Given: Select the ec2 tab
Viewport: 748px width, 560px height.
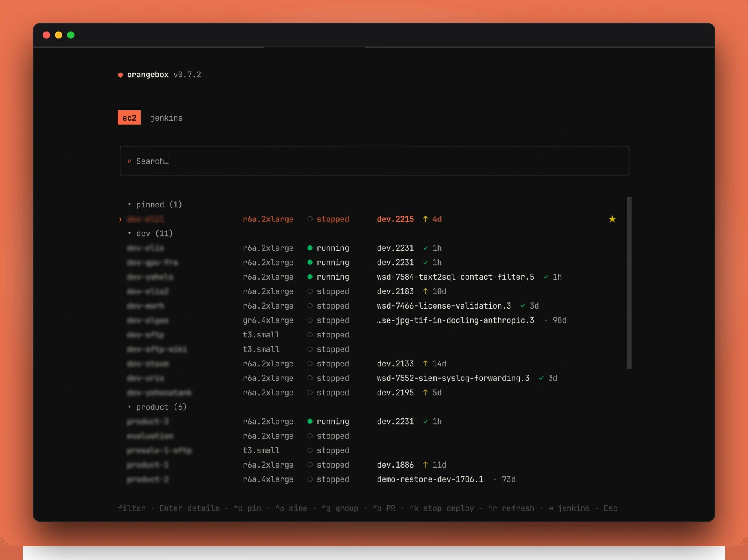Looking at the screenshot, I should tap(129, 118).
